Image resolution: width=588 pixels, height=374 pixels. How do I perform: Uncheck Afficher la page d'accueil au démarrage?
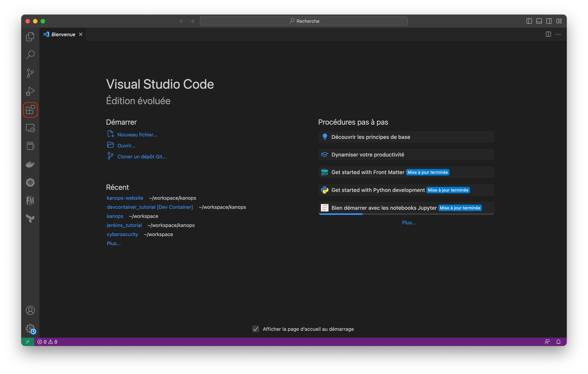tap(255, 329)
